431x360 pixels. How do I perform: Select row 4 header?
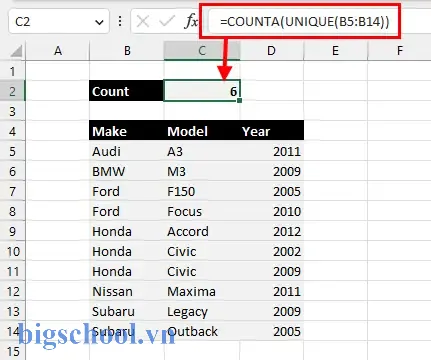point(12,131)
